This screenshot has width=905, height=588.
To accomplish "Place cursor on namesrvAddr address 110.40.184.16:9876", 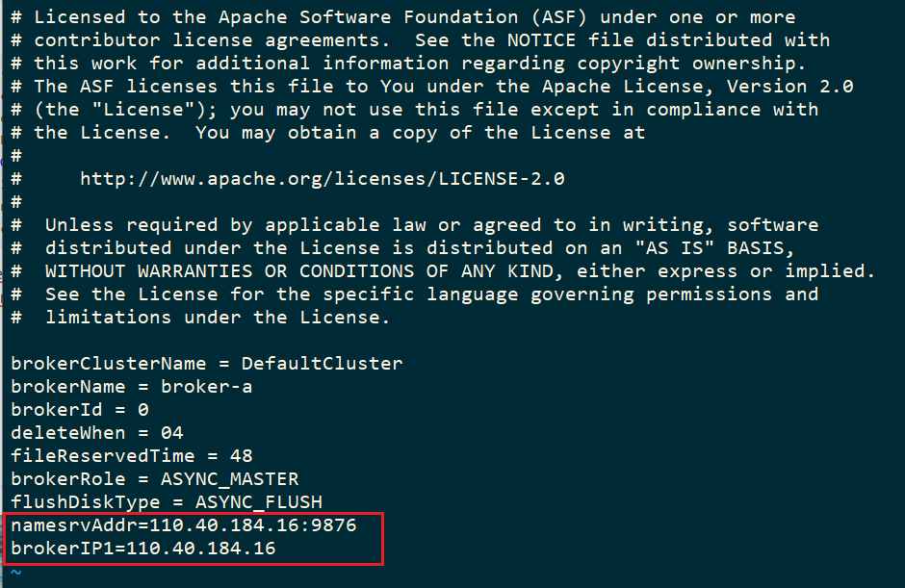I will point(252,525).
